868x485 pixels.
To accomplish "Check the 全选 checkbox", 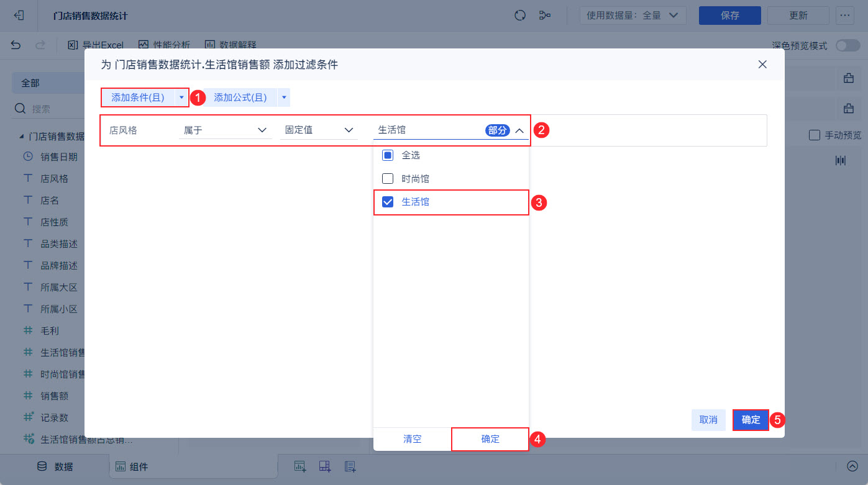I will (x=388, y=155).
